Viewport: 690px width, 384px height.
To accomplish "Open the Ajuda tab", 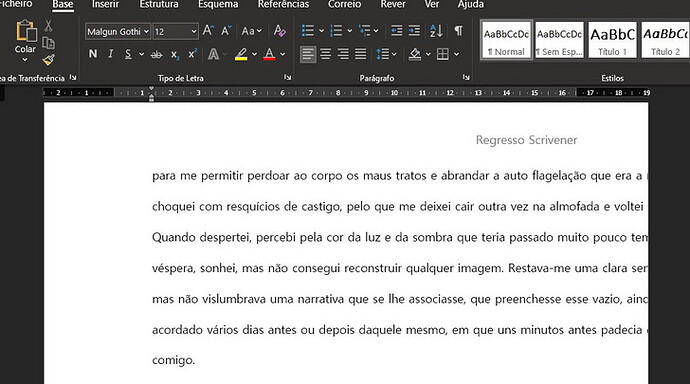I will tap(470, 4).
